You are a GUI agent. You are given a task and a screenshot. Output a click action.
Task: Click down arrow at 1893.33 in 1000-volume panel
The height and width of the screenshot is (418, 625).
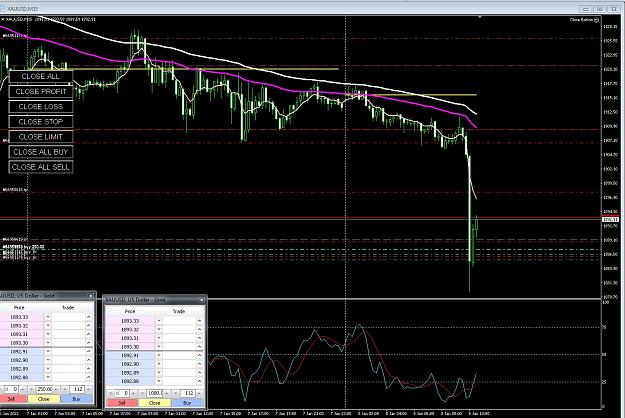pos(159,321)
